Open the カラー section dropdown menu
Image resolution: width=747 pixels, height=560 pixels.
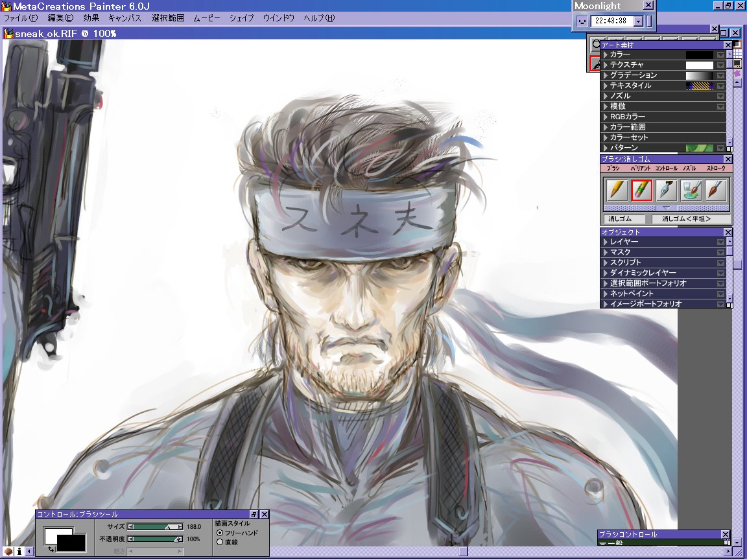pos(720,54)
